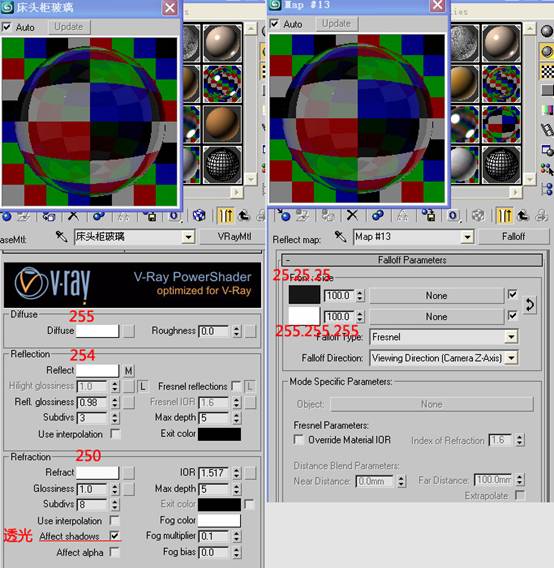Image resolution: width=554 pixels, height=568 pixels.
Task: Click second None map button in Falloff
Action: coord(436,317)
